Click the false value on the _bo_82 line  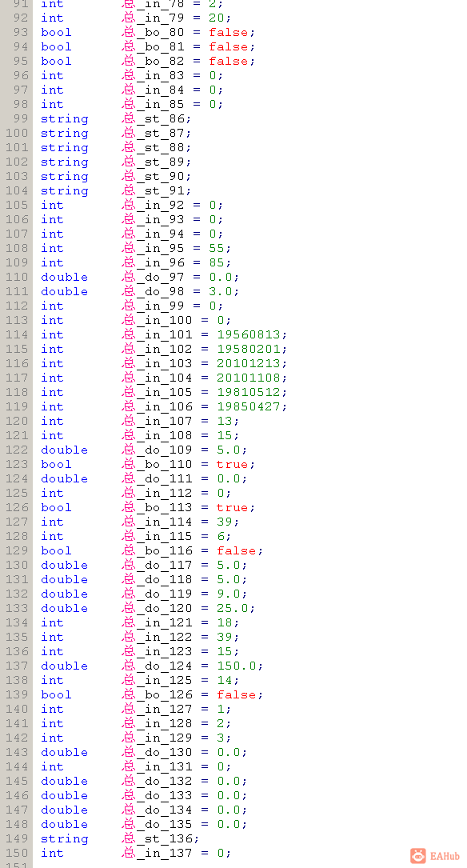tap(229, 61)
